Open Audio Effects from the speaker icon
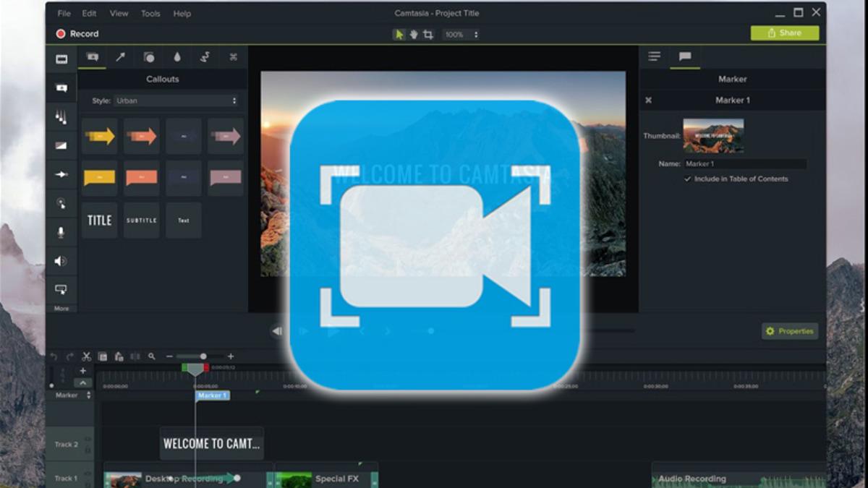This screenshot has height=488, width=868. click(x=61, y=261)
